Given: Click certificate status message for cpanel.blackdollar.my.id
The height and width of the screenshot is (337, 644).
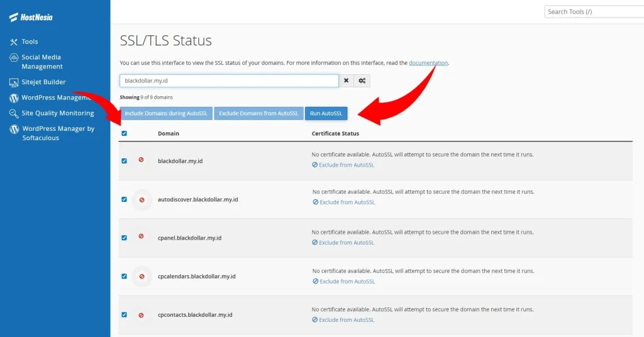Looking at the screenshot, I should pos(423,233).
